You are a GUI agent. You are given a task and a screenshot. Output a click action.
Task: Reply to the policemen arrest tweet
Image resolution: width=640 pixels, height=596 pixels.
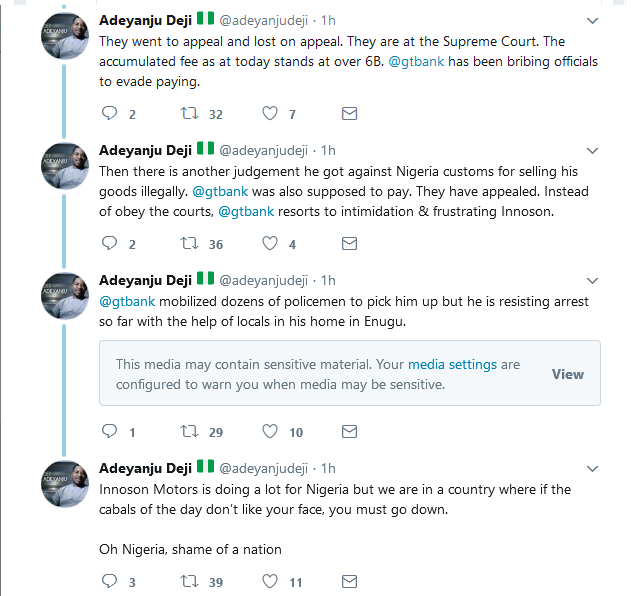109,432
